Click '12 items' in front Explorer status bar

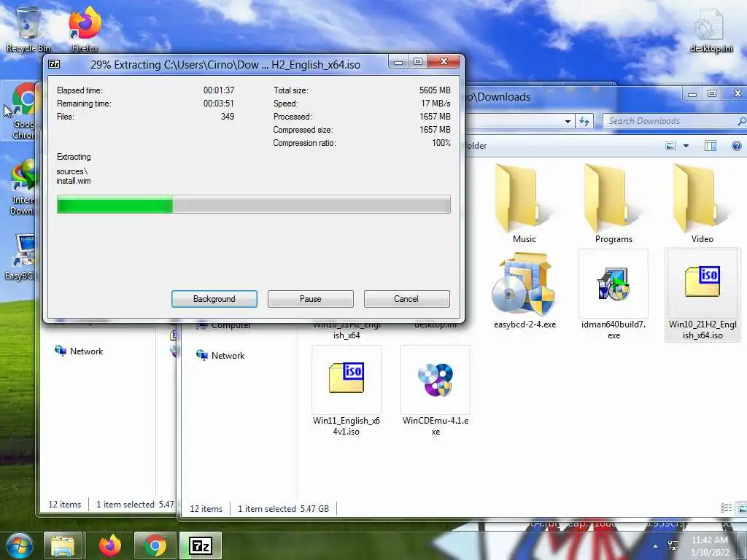206,508
